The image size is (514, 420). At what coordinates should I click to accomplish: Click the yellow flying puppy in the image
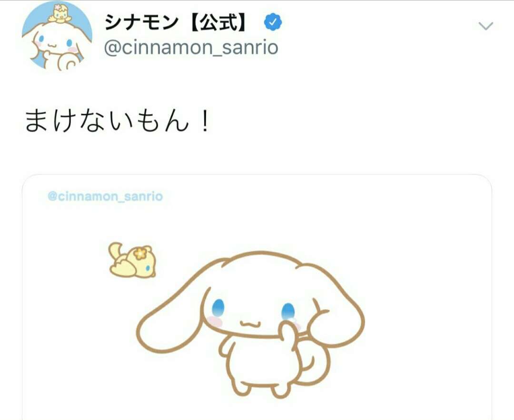point(132,261)
